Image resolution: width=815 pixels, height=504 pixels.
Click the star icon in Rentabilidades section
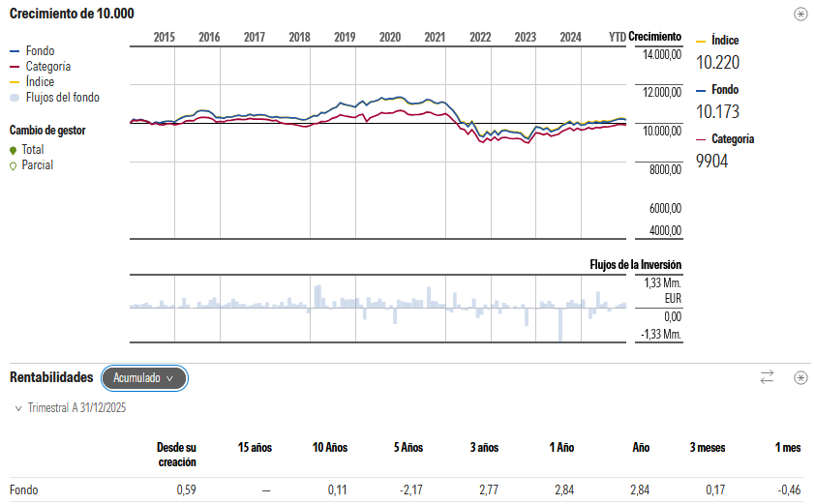coord(800,377)
